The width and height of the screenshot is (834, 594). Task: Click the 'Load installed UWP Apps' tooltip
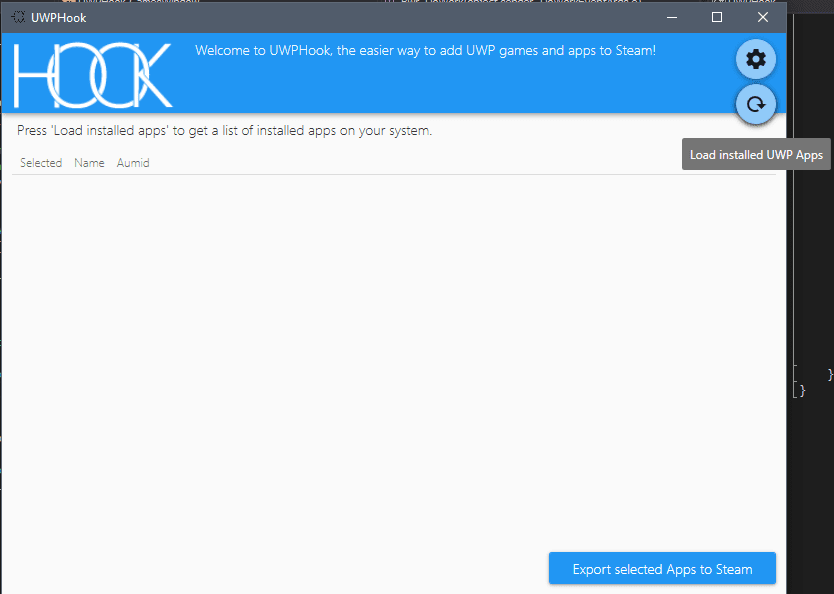click(x=756, y=155)
